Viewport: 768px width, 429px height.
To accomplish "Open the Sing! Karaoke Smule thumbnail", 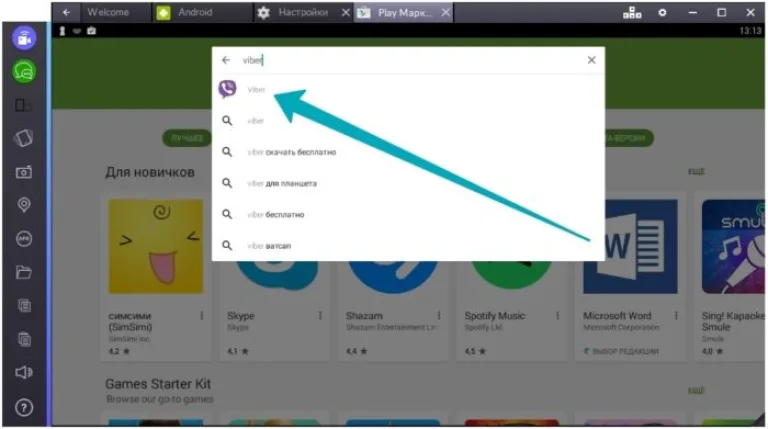I will point(733,246).
